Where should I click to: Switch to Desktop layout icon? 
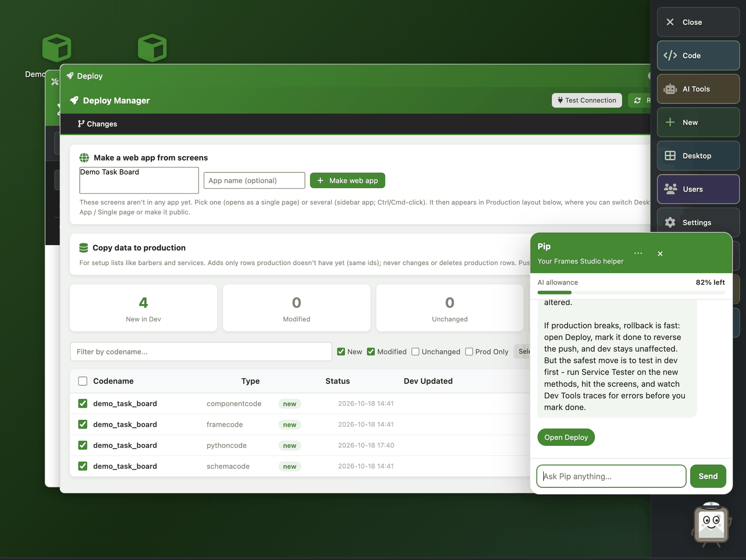point(670,156)
